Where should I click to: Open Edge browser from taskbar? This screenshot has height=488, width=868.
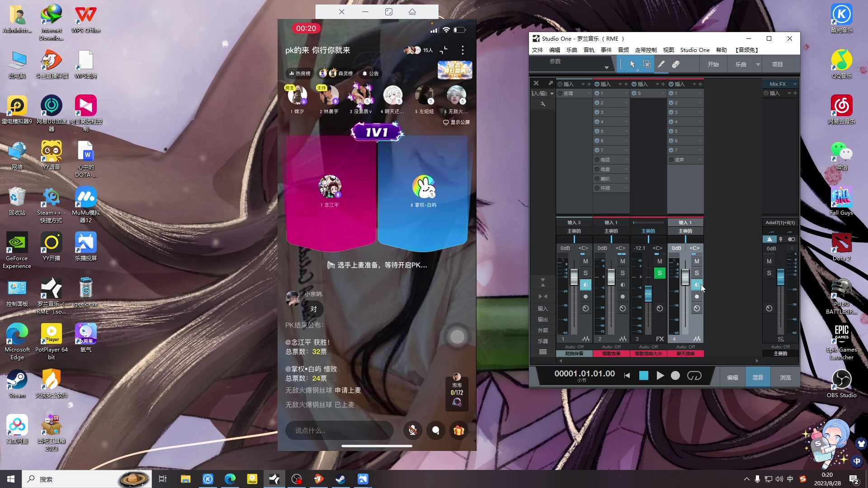230,479
